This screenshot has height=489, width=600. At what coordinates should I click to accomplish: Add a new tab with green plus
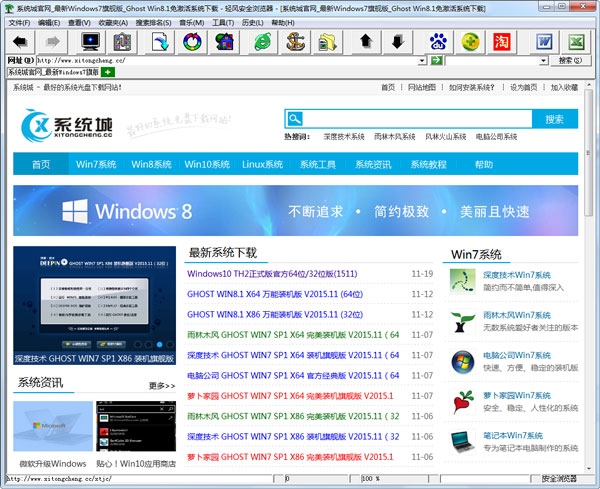pyautogui.click(x=108, y=72)
